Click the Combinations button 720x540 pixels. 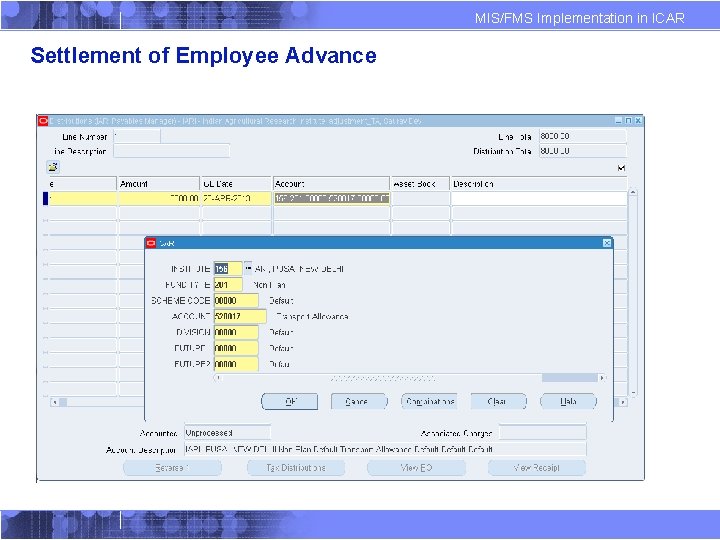click(429, 401)
